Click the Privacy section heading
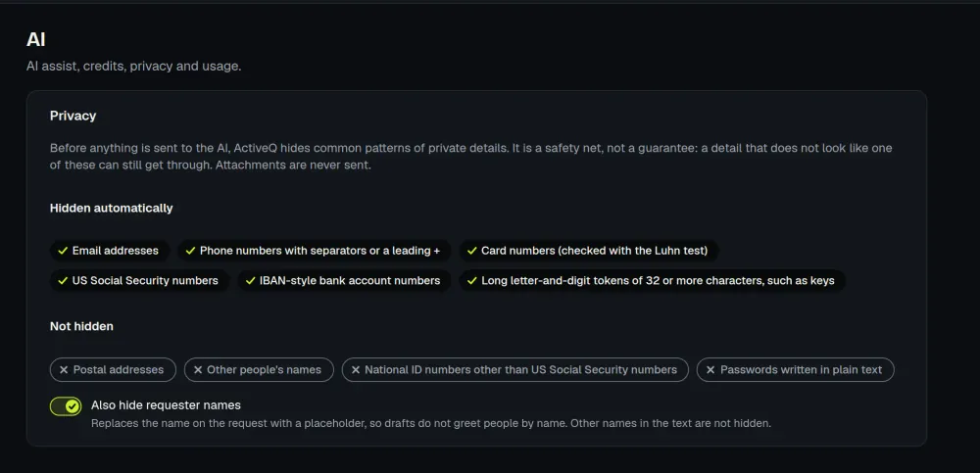The image size is (980, 473). click(73, 117)
